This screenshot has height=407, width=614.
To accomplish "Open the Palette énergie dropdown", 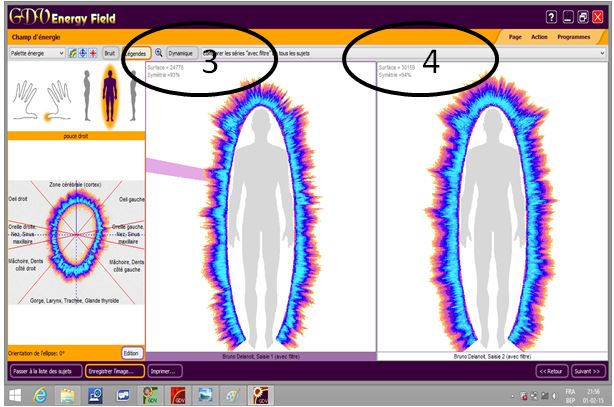I will 36,52.
